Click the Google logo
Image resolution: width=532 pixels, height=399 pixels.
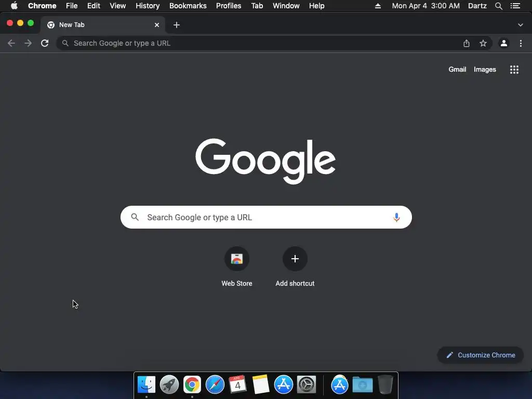(265, 161)
